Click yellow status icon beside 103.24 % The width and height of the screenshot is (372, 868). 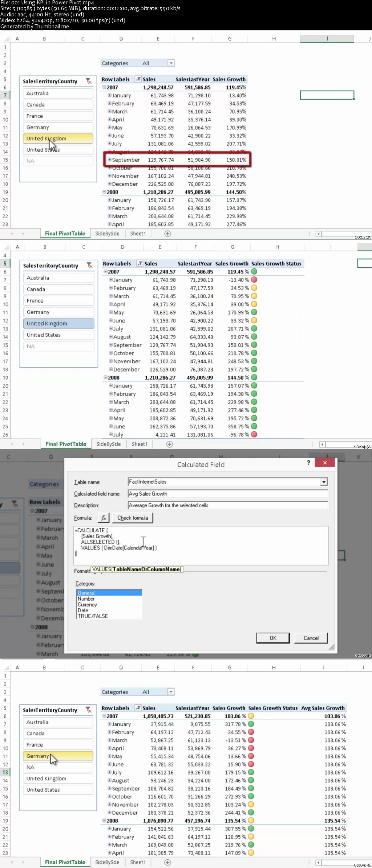(x=251, y=805)
